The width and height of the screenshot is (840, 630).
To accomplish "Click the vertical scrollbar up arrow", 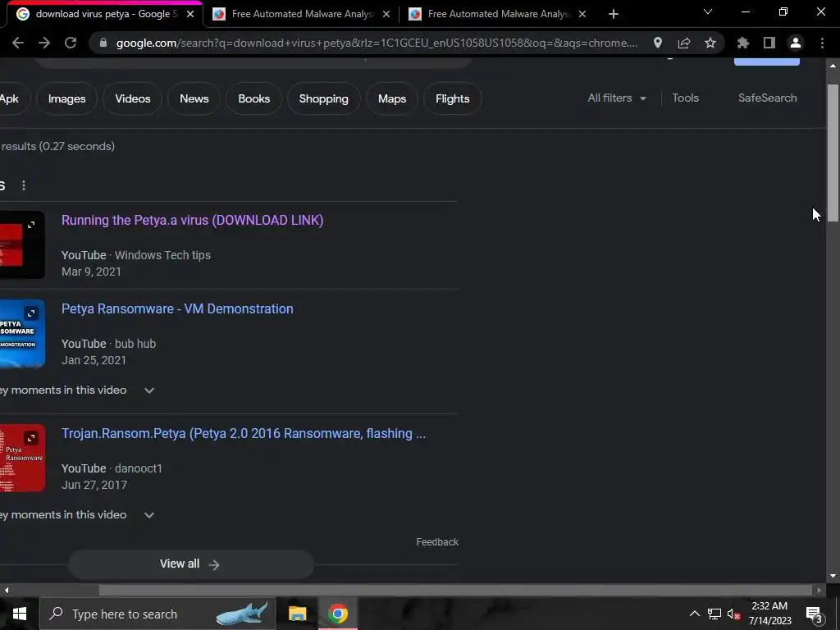I will tap(833, 66).
